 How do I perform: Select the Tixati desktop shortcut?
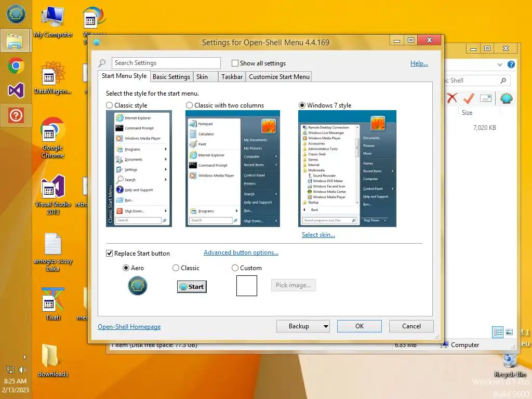coord(53,304)
